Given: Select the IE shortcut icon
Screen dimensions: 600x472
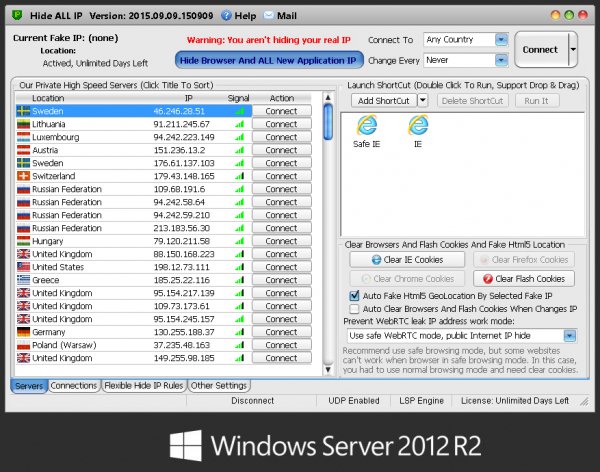Looking at the screenshot, I should [x=418, y=125].
